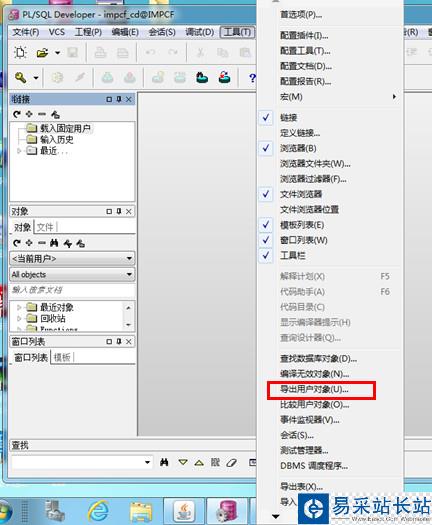This screenshot has height=525, width=432.
Task: Click the 查找 text input box
Action: [78, 463]
